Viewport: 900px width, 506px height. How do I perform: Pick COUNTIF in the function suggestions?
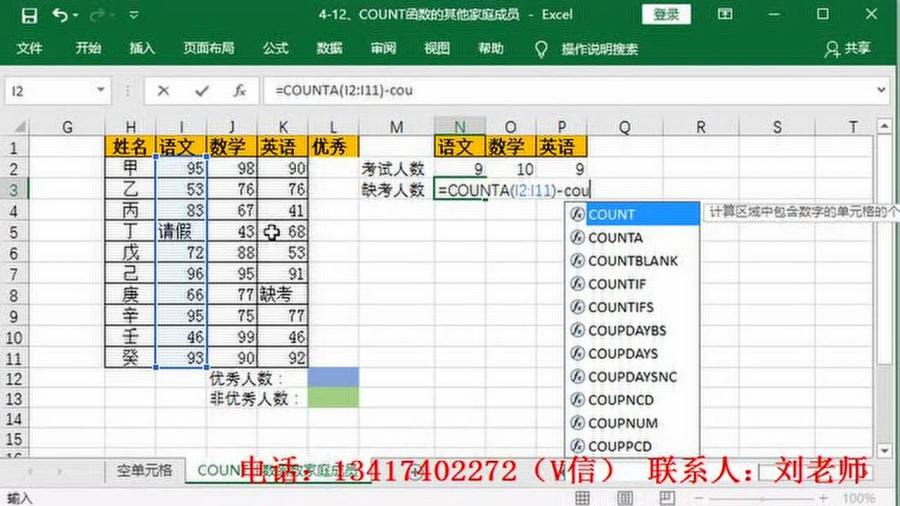[617, 284]
